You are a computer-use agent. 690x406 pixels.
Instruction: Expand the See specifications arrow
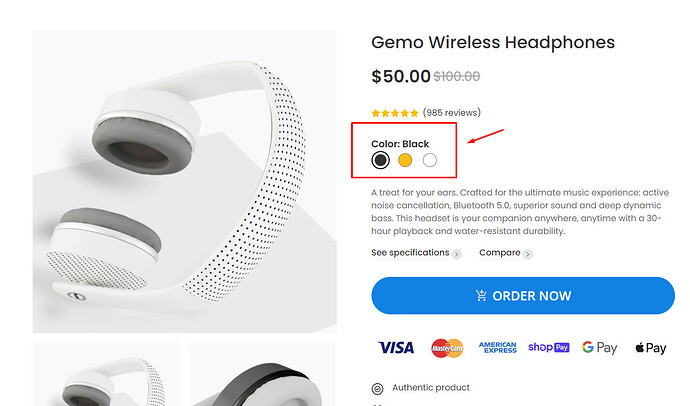[x=457, y=254]
